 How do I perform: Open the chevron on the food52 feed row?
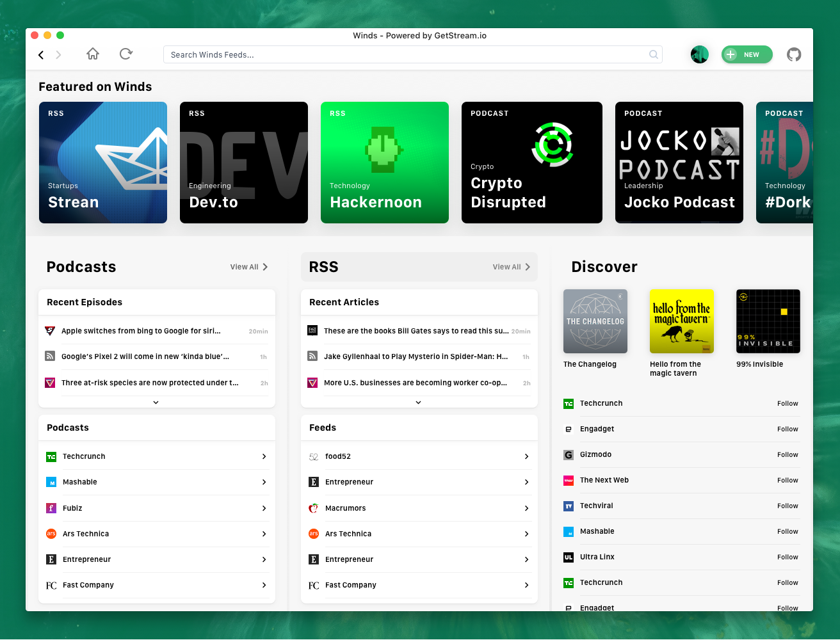coord(527,457)
